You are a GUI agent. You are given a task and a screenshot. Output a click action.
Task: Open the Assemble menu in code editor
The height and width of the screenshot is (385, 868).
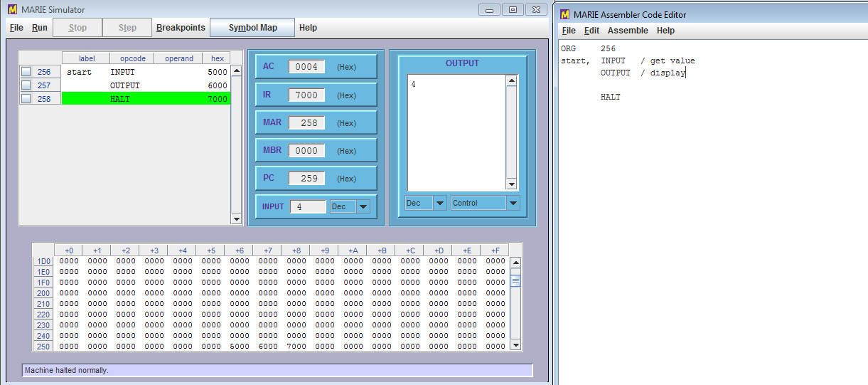click(628, 31)
